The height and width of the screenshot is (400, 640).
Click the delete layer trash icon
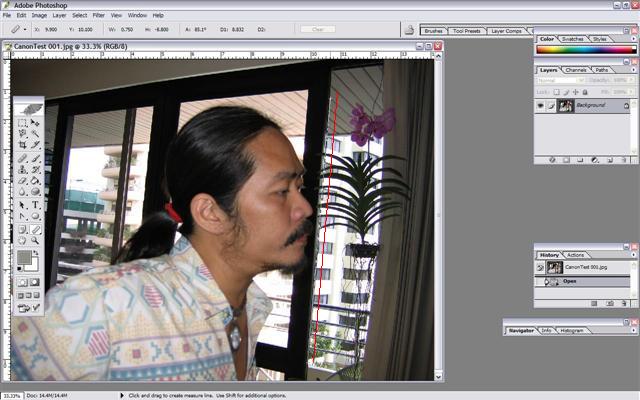(x=623, y=160)
